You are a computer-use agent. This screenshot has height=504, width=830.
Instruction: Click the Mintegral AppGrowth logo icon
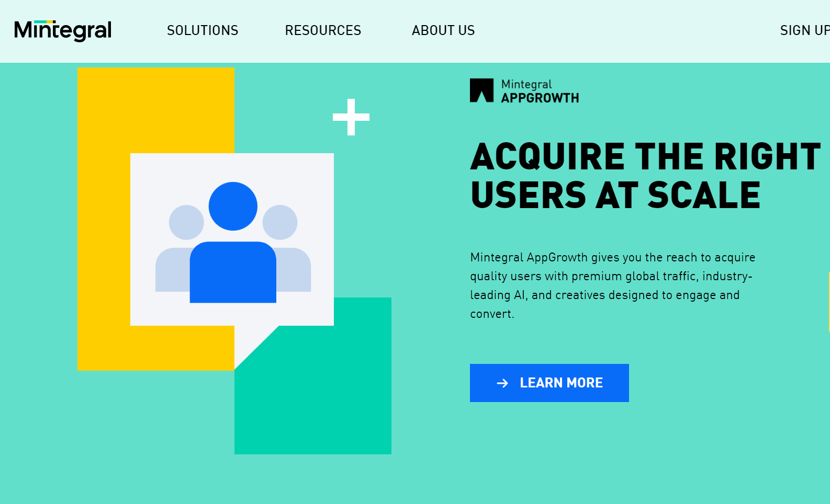point(481,90)
